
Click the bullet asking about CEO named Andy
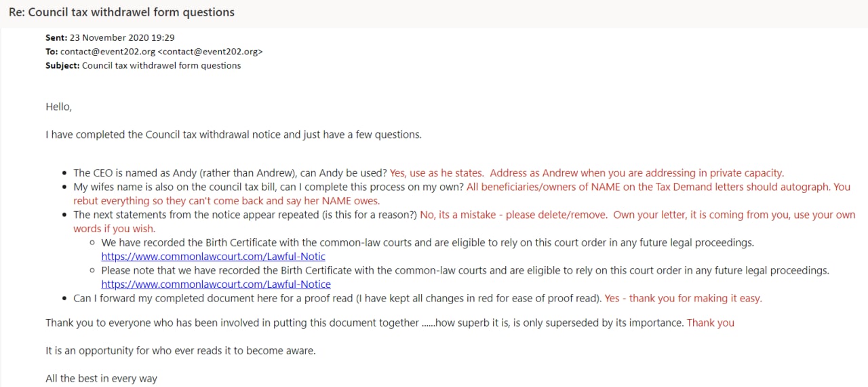[231, 173]
